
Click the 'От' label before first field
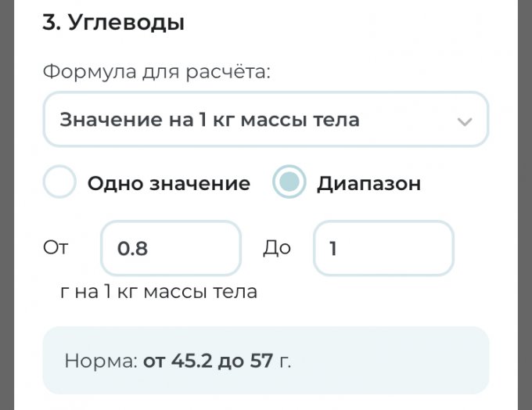tap(56, 248)
